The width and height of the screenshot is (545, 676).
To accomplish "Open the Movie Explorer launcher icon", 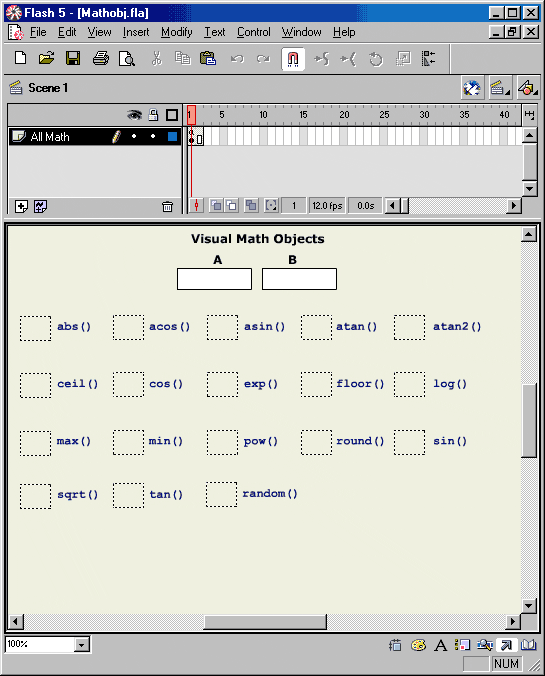I will tap(485, 645).
